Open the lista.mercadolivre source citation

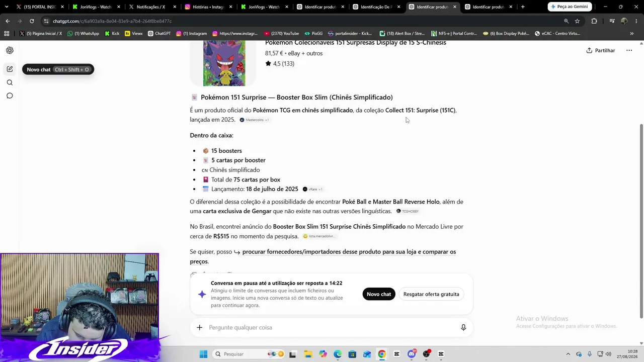319,236
